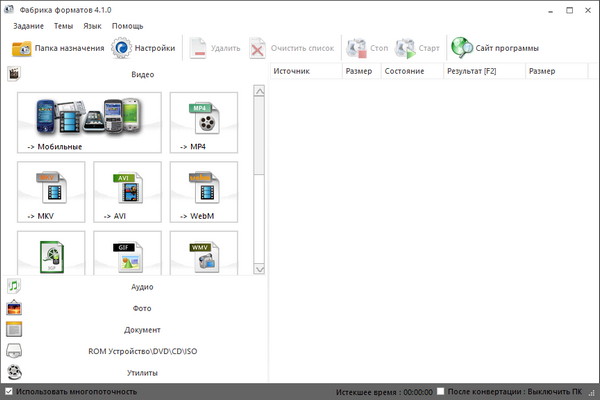600x400 pixels.
Task: Click the video format list scrollbar
Action: click(259, 180)
